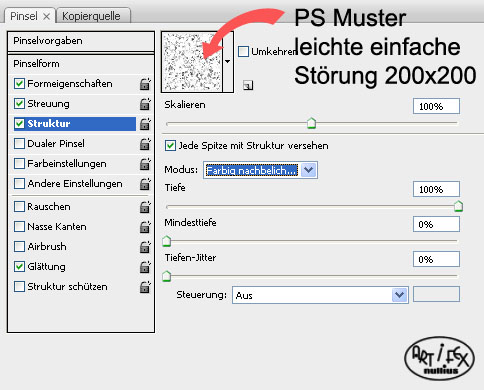484x390 pixels.
Task: Click the lock icon next to Formeigenschaften
Action: pyautogui.click(x=145, y=84)
